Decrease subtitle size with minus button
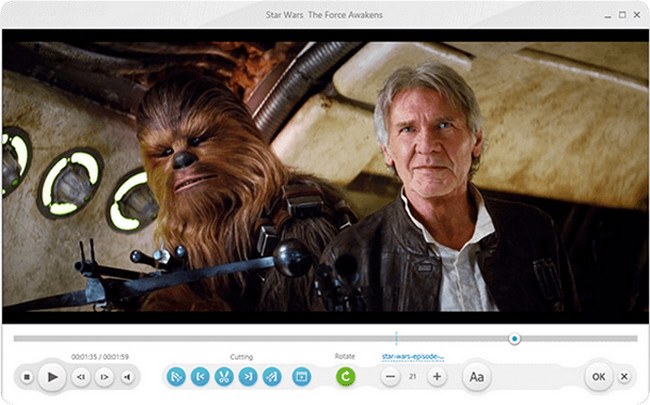Image resolution: width=650 pixels, height=405 pixels. pos(390,377)
